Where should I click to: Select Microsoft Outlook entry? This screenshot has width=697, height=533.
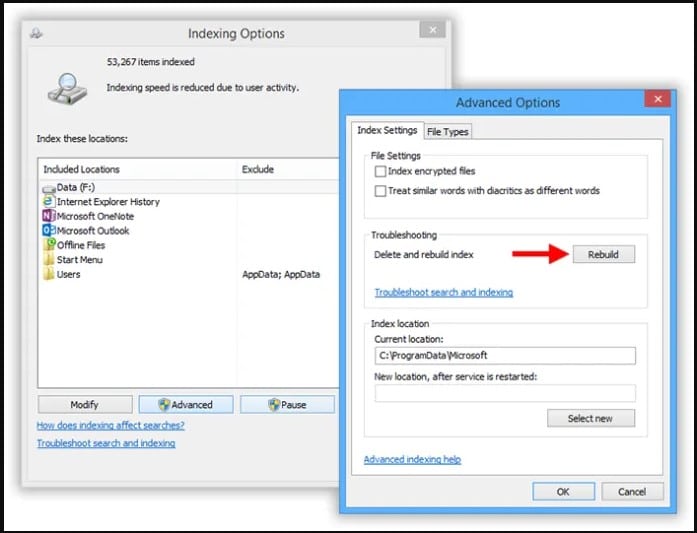93,231
